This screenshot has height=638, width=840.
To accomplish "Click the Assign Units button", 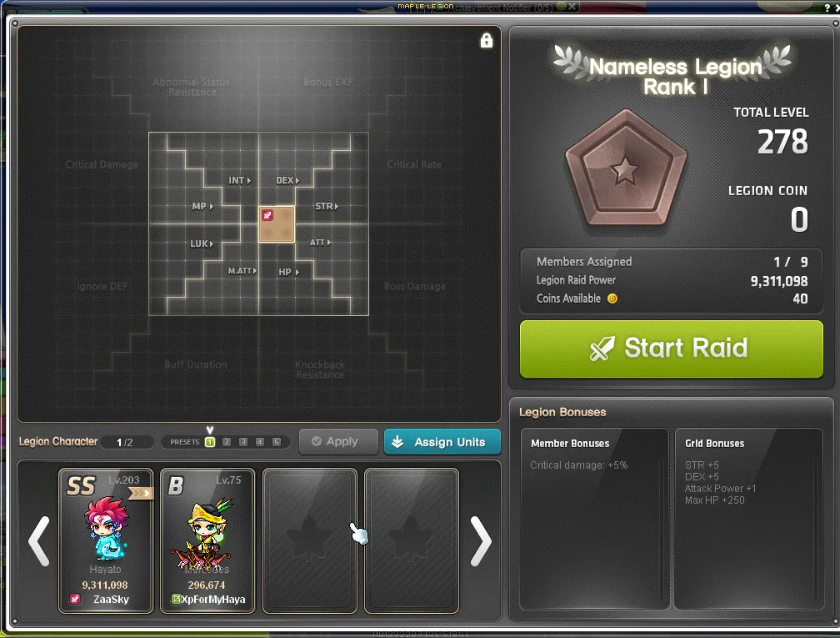I will (x=442, y=442).
